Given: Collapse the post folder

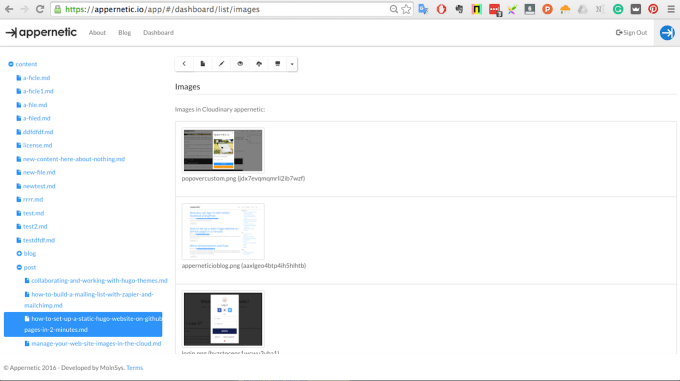Looking at the screenshot, I should 19,267.
